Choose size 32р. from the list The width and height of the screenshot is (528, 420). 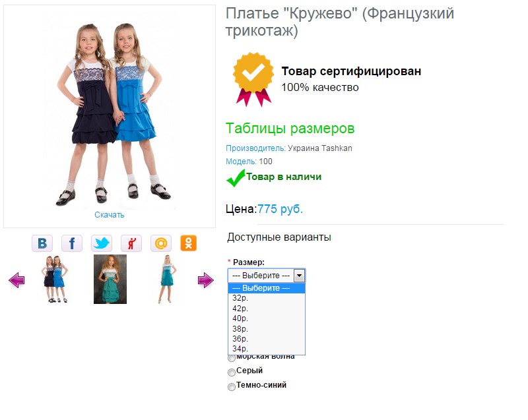pos(267,298)
